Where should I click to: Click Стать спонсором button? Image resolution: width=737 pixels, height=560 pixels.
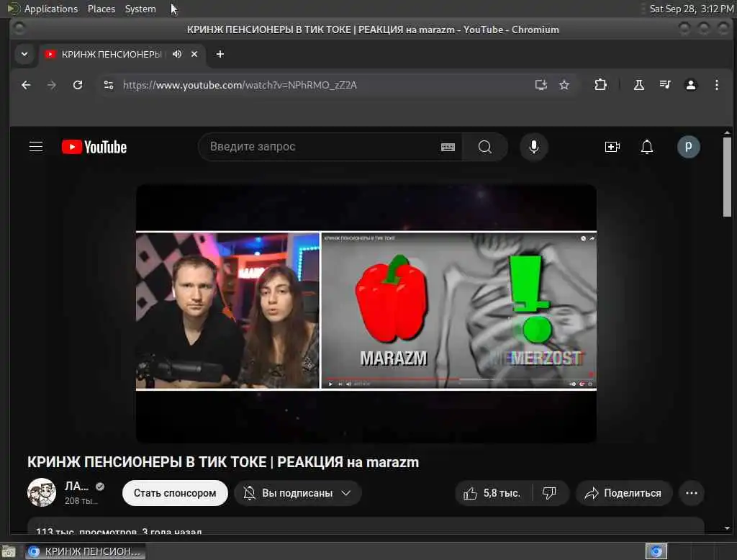tap(175, 493)
